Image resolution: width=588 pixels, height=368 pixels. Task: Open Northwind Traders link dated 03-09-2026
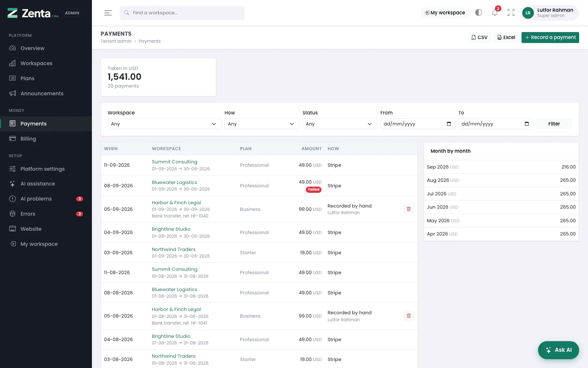(x=173, y=249)
